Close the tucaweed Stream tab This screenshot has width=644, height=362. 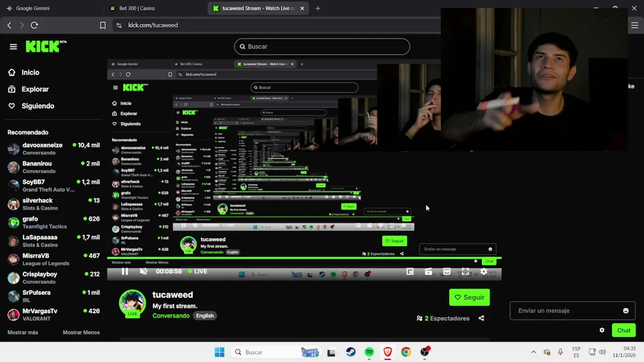(302, 9)
